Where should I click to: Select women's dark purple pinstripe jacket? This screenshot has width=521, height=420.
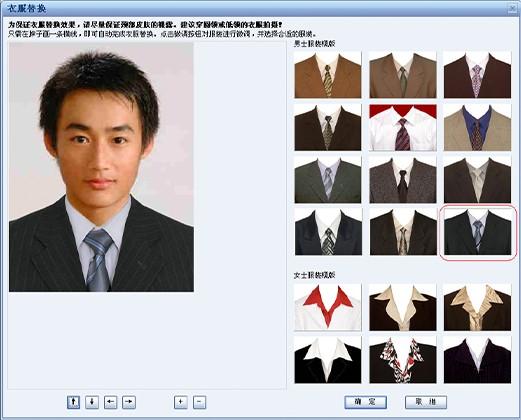click(477, 360)
